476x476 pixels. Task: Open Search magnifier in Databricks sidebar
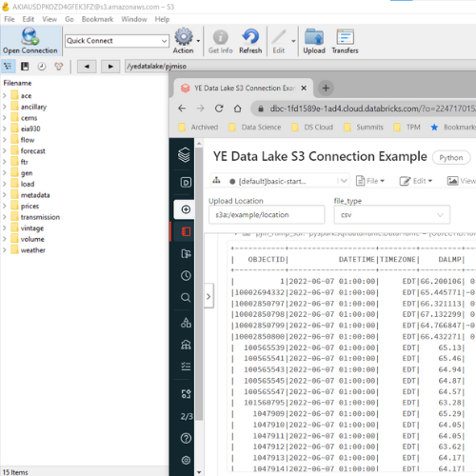[x=186, y=298]
